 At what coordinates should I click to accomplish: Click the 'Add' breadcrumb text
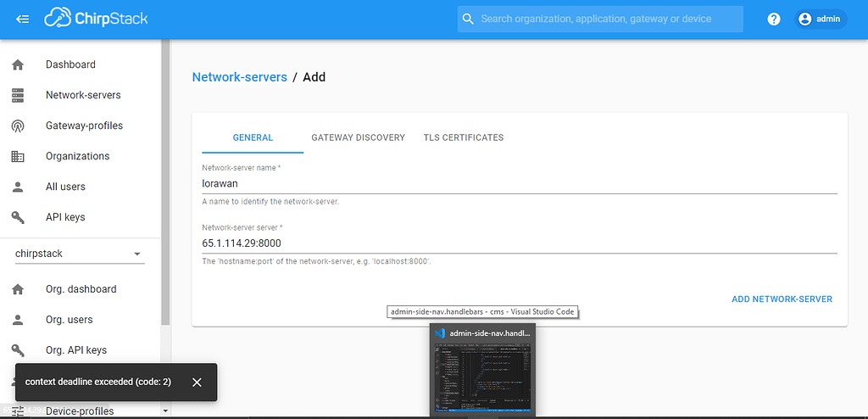(314, 77)
